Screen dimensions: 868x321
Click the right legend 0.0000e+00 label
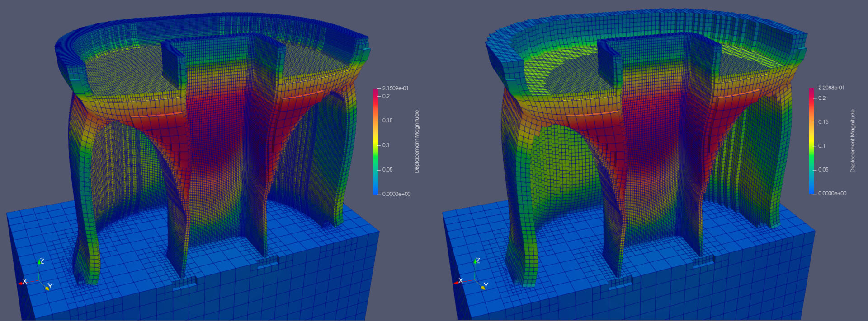click(832, 193)
